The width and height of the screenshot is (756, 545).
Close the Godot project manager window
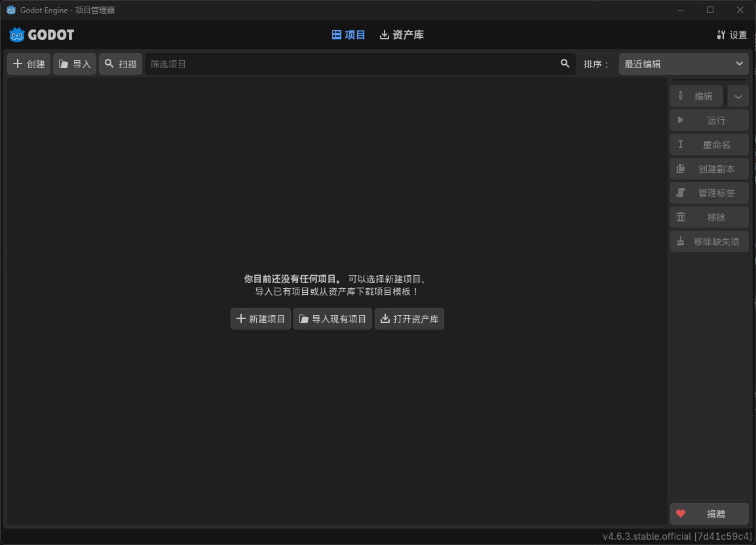[740, 10]
